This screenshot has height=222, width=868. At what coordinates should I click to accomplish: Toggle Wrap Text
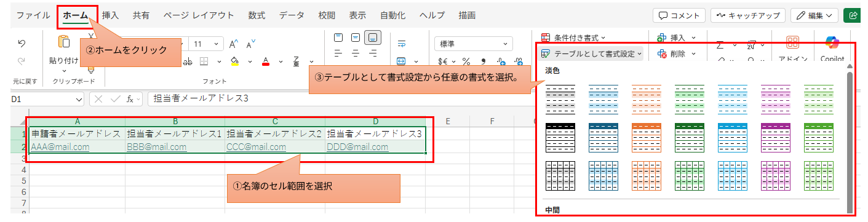tap(402, 44)
